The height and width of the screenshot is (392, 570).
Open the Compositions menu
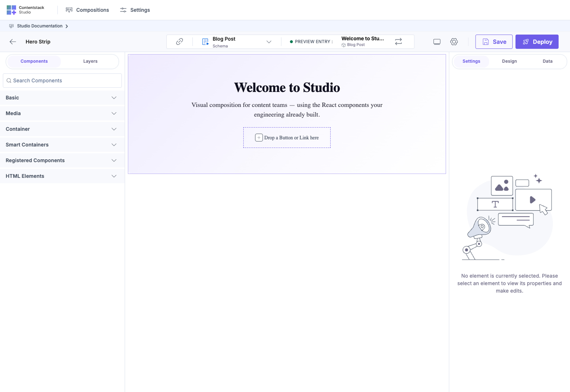(87, 10)
